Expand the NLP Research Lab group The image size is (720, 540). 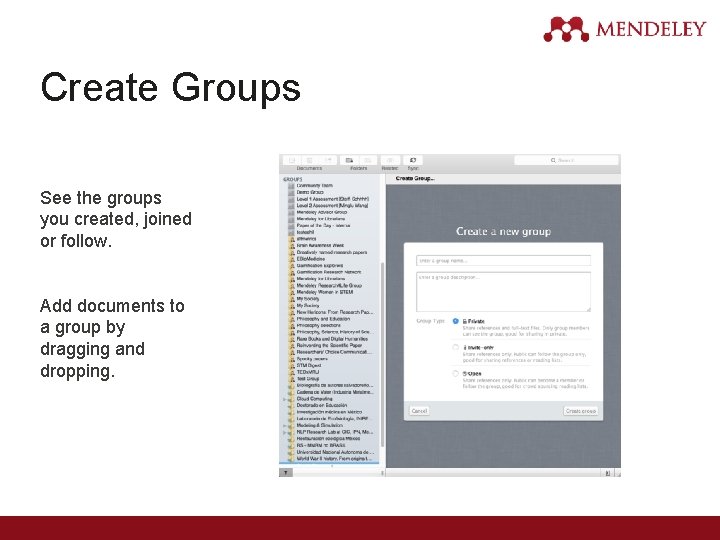285,432
